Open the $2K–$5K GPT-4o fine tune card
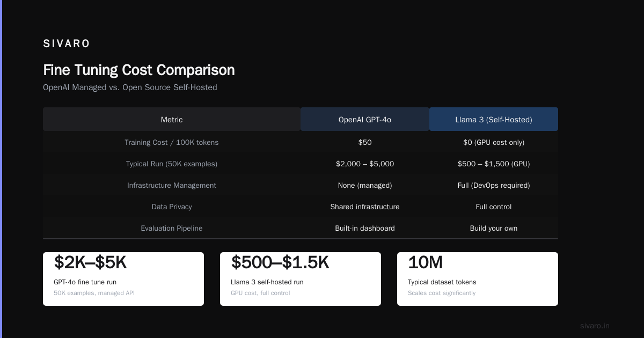This screenshot has width=644, height=338. click(123, 279)
